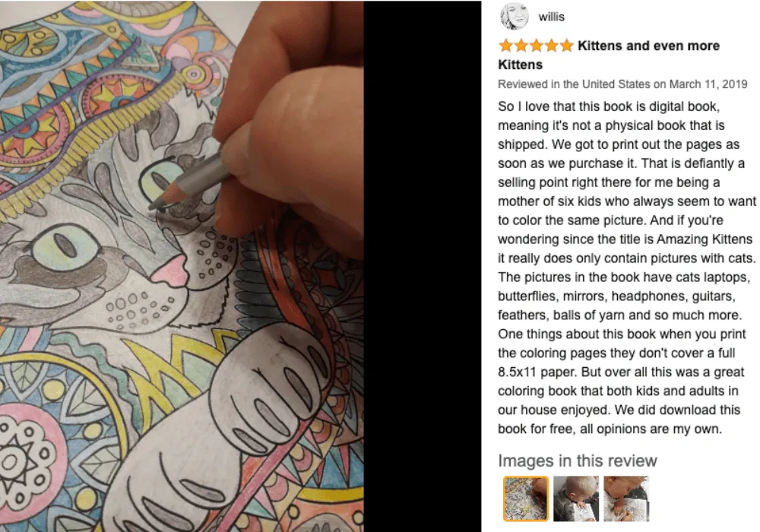Open reviewer willis's profile avatar

[515, 17]
